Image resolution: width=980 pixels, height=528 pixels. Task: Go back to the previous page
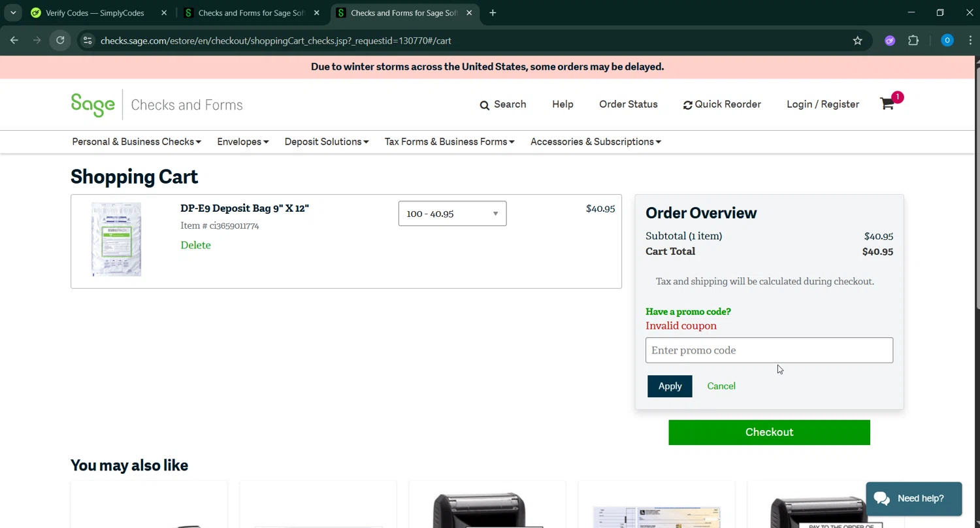[x=14, y=41]
